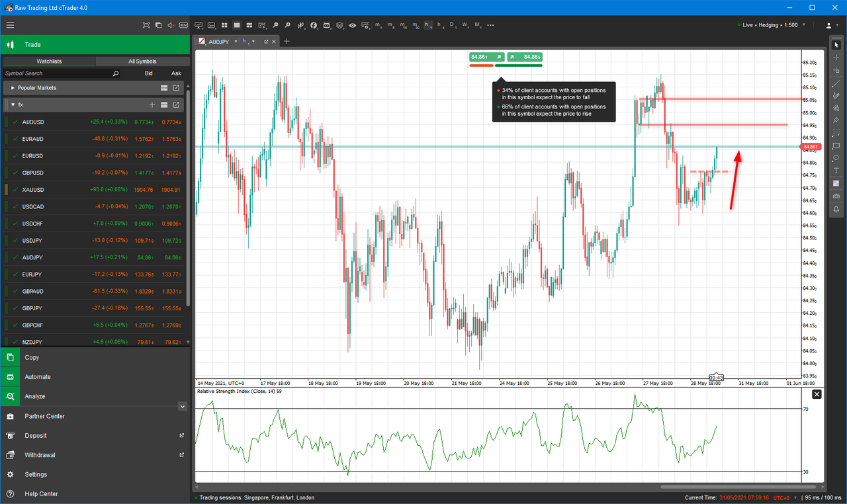The height and width of the screenshot is (504, 847).
Task: Detach the AUDJPY chart tab
Action: coord(266,41)
